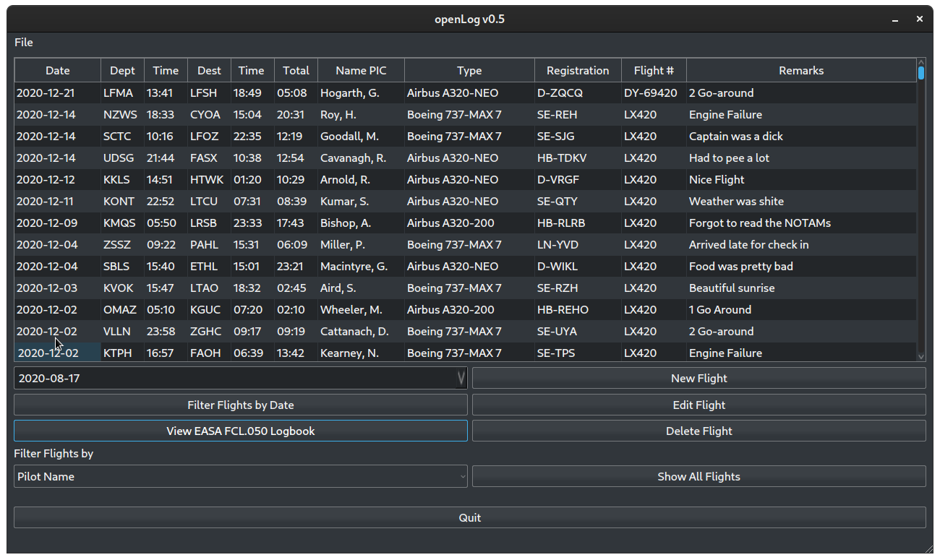Screen dimensions: 940x560
Task: Click the Cattanach, D. pilot cell
Action: (361, 331)
